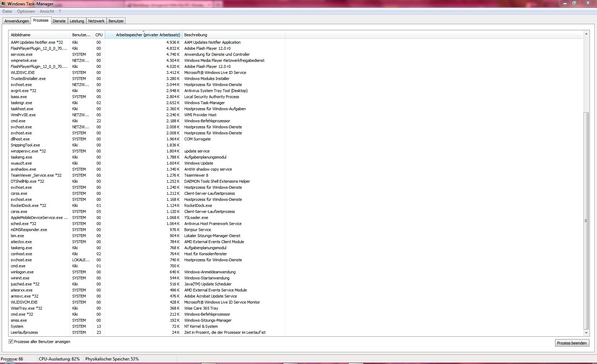597x364 pixels.
Task: Select the atiesrxx.exe process
Action: pos(146,290)
